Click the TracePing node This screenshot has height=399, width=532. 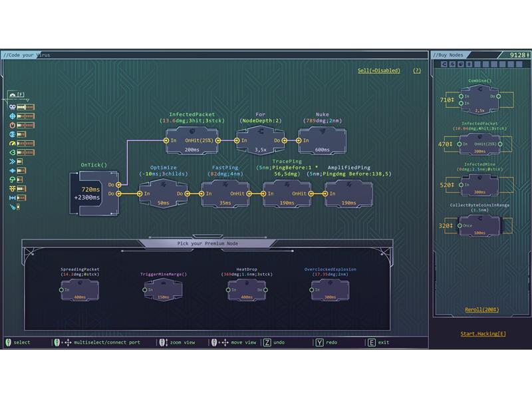[287, 194]
